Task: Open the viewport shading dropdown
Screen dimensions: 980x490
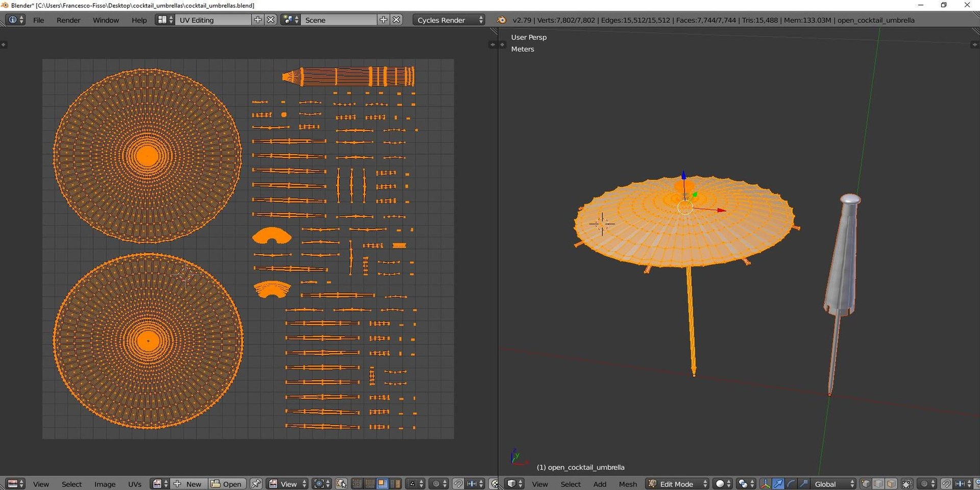Action: pyautogui.click(x=723, y=483)
